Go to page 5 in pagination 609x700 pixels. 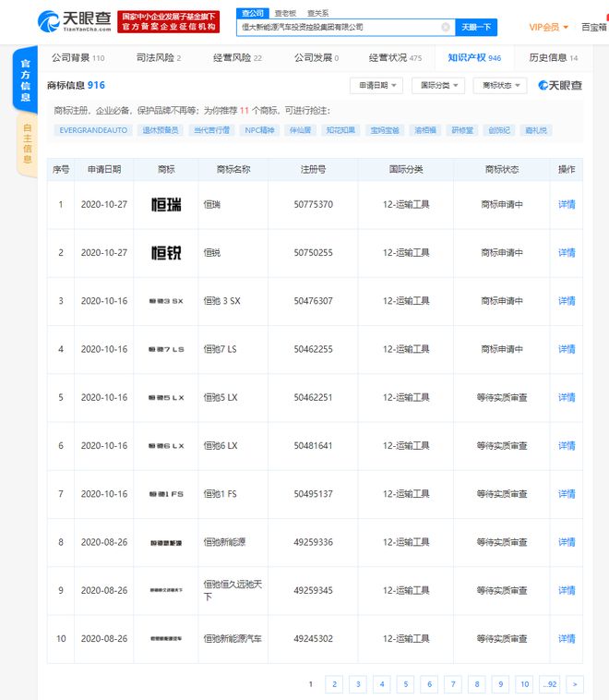405,684
